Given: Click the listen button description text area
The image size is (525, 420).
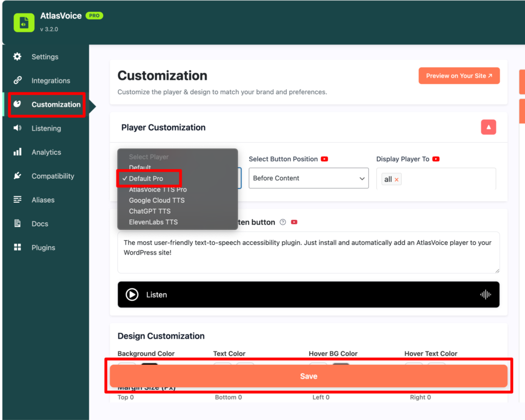Looking at the screenshot, I should [x=309, y=253].
